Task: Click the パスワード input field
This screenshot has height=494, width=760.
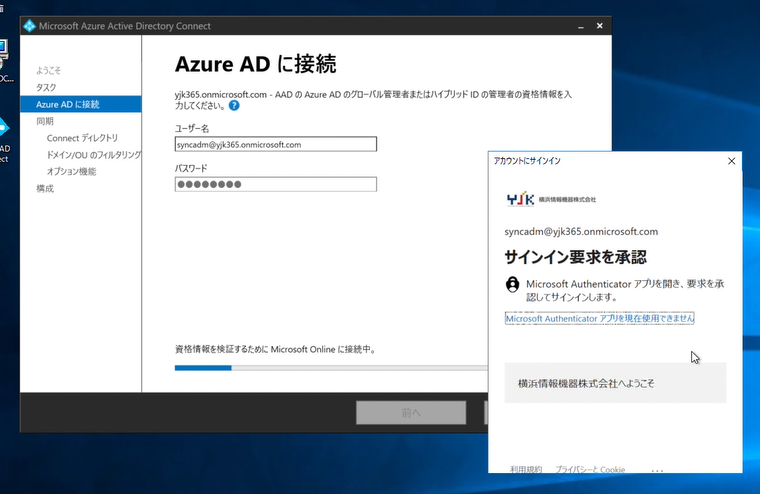Action: pyautogui.click(x=276, y=184)
